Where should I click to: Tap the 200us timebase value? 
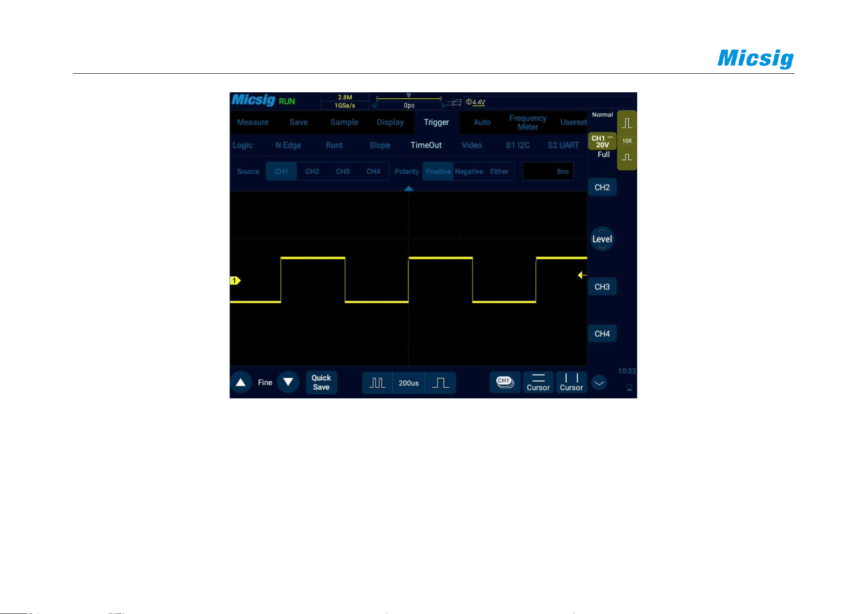[x=408, y=383]
